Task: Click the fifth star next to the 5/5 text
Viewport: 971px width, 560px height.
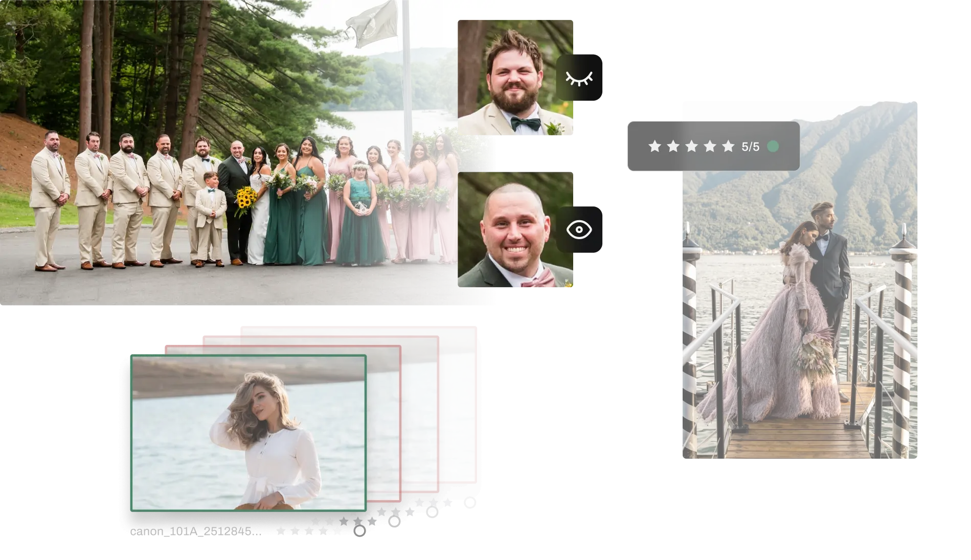Action: (728, 147)
